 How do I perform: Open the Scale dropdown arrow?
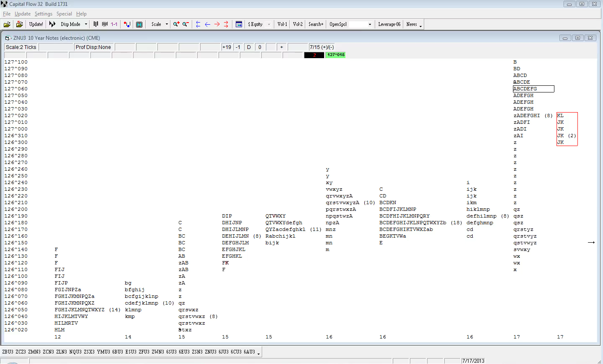coord(167,24)
